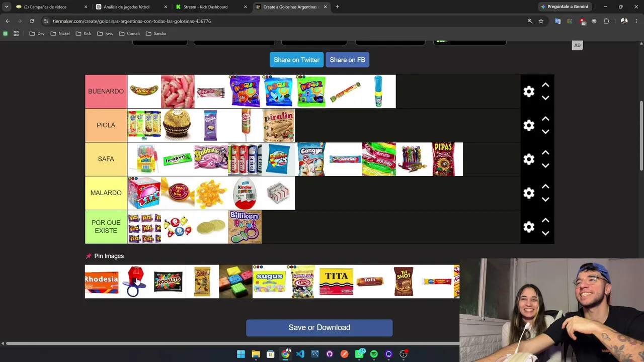This screenshot has width=644, height=362.
Task: Open the Sandia bookmarks folder
Action: point(156,34)
